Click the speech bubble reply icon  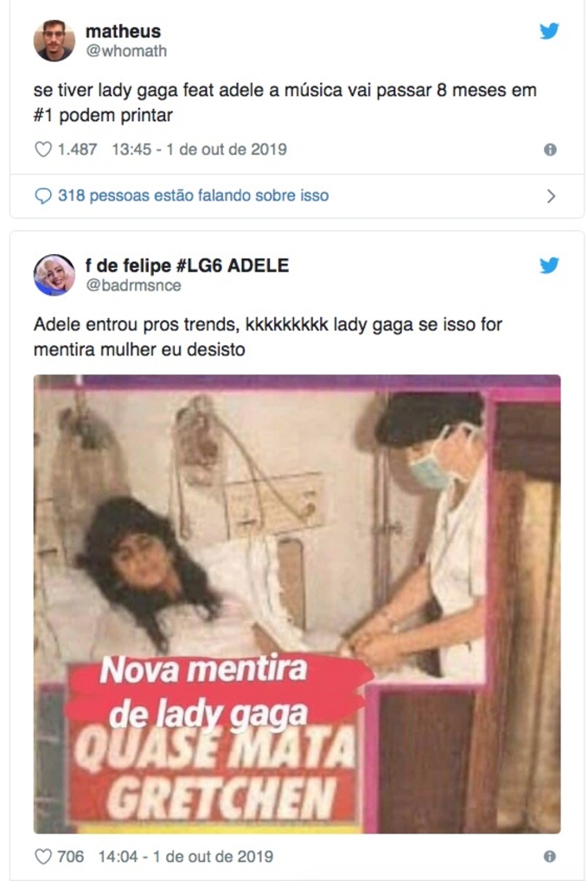42,195
